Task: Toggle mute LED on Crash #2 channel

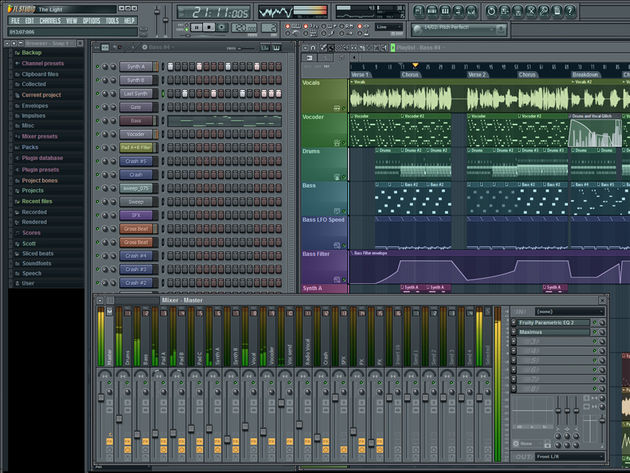Action: tap(97, 283)
